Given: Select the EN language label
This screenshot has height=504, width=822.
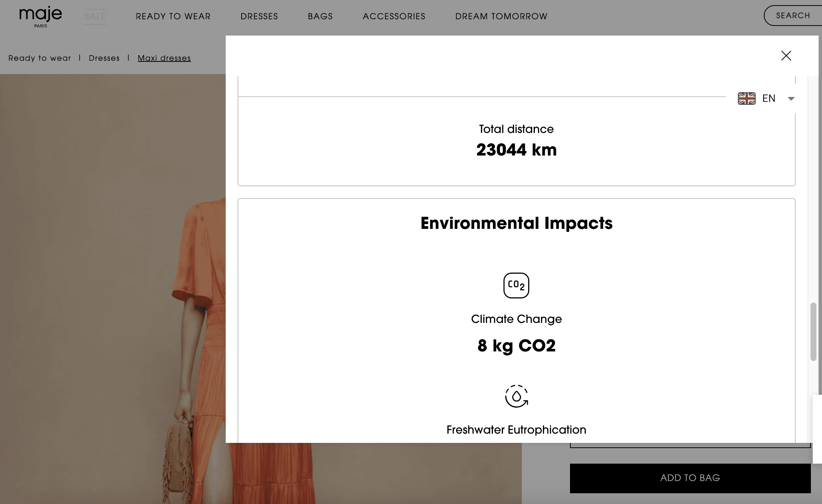Looking at the screenshot, I should tap(769, 99).
